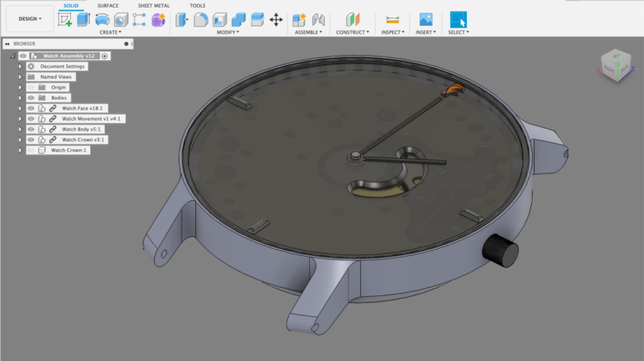Select the Revolve tool
This screenshot has height=361, width=644.
102,19
